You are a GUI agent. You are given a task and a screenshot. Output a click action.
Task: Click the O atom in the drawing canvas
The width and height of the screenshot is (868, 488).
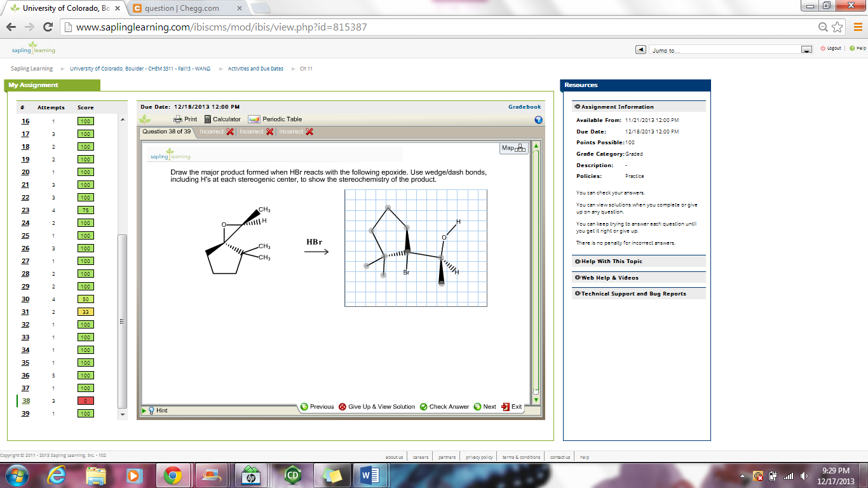click(x=444, y=237)
